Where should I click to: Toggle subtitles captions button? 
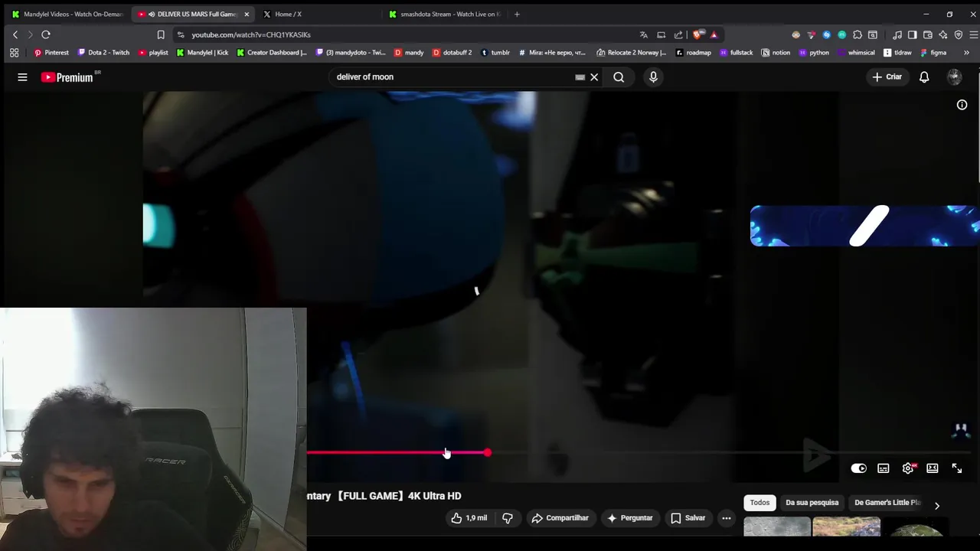coord(884,468)
